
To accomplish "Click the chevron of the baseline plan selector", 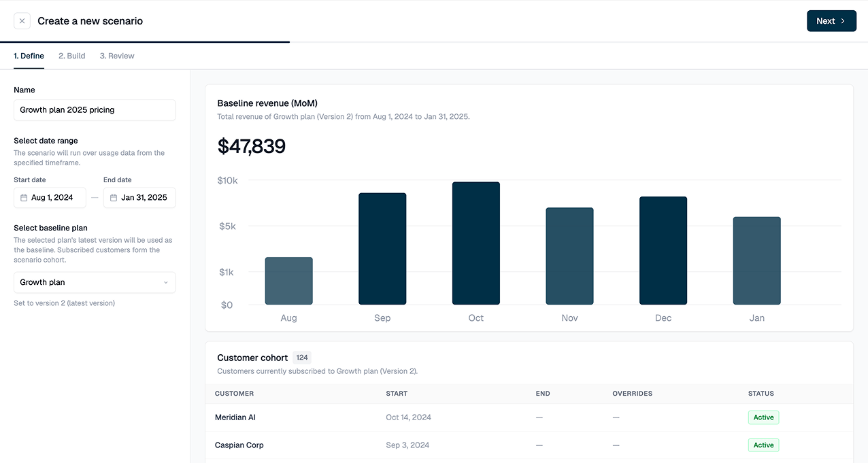I will (x=166, y=282).
